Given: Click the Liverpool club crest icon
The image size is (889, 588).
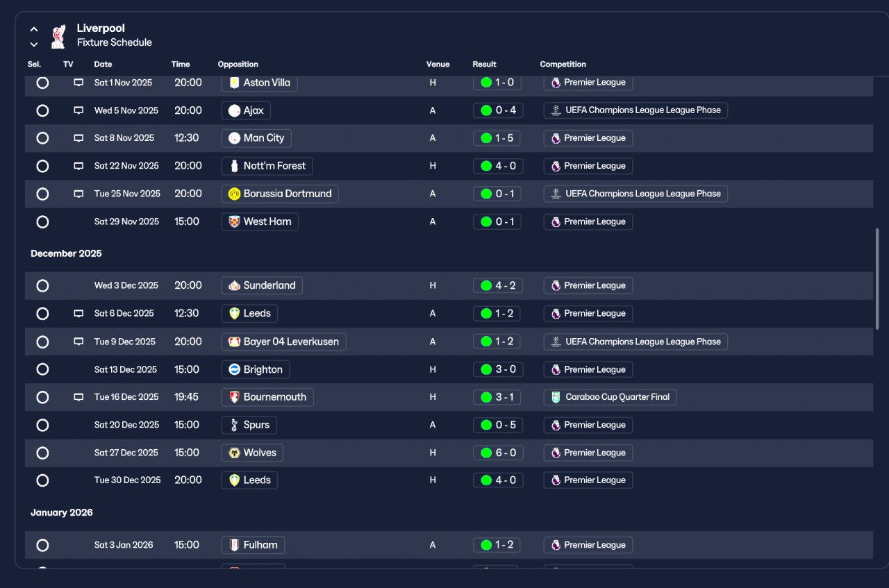Looking at the screenshot, I should 58,36.
